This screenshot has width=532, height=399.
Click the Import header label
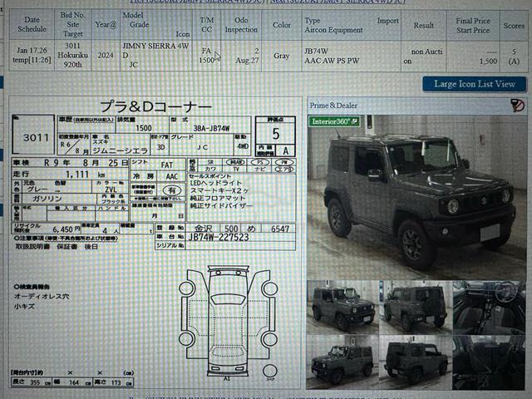click(x=388, y=21)
